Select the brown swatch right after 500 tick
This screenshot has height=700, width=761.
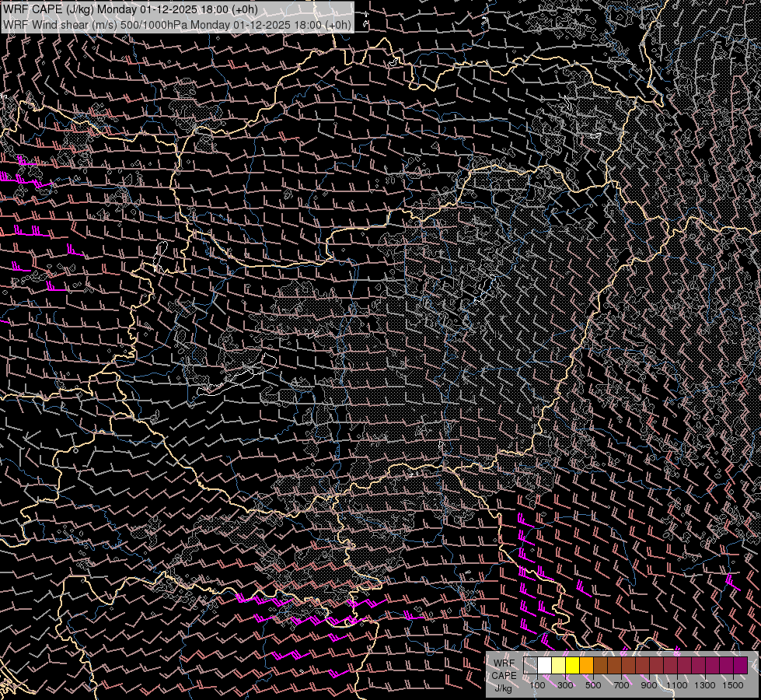[600, 665]
